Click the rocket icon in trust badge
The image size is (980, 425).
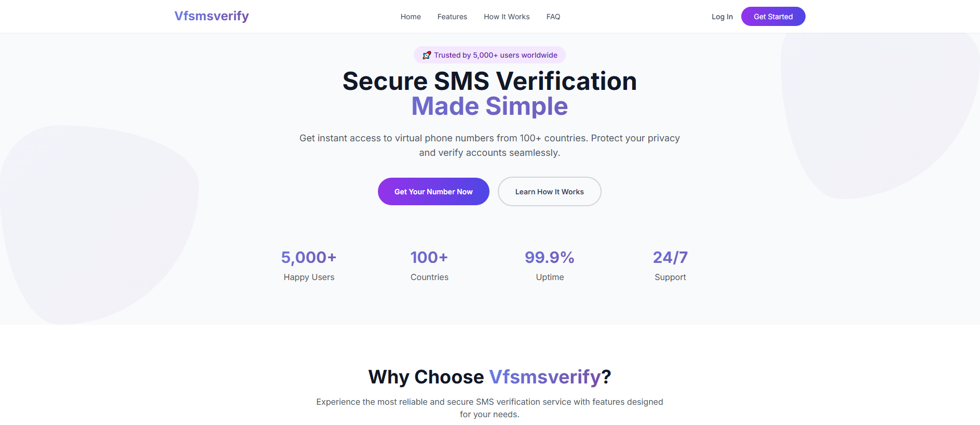coord(427,55)
